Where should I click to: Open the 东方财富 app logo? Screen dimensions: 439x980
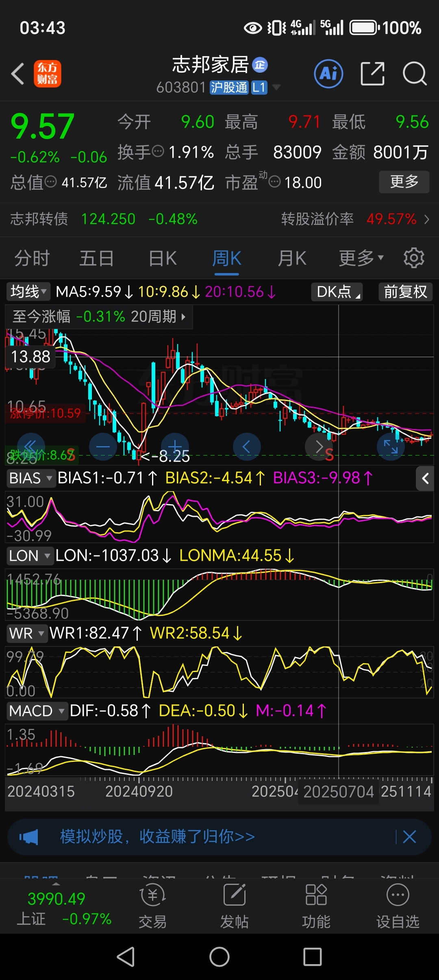48,74
